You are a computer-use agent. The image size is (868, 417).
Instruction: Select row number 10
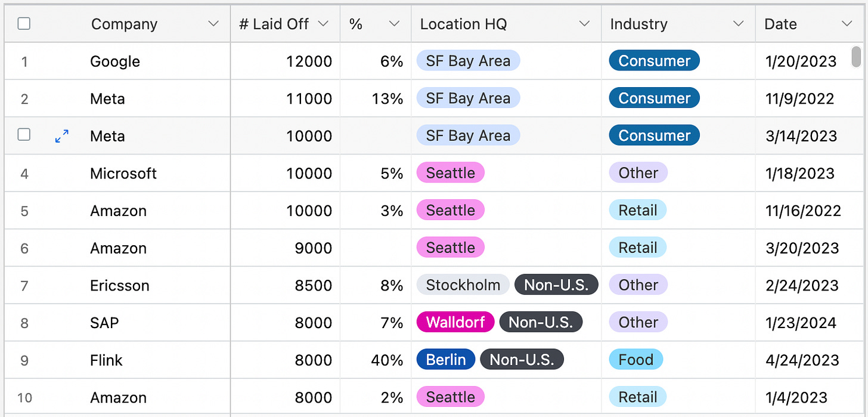pyautogui.click(x=24, y=398)
